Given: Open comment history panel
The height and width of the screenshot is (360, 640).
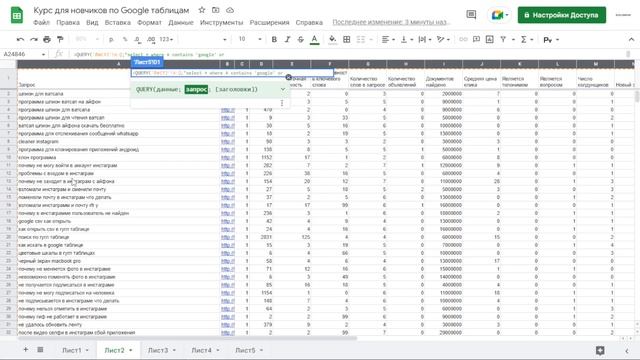Looking at the screenshot, I should (x=471, y=15).
